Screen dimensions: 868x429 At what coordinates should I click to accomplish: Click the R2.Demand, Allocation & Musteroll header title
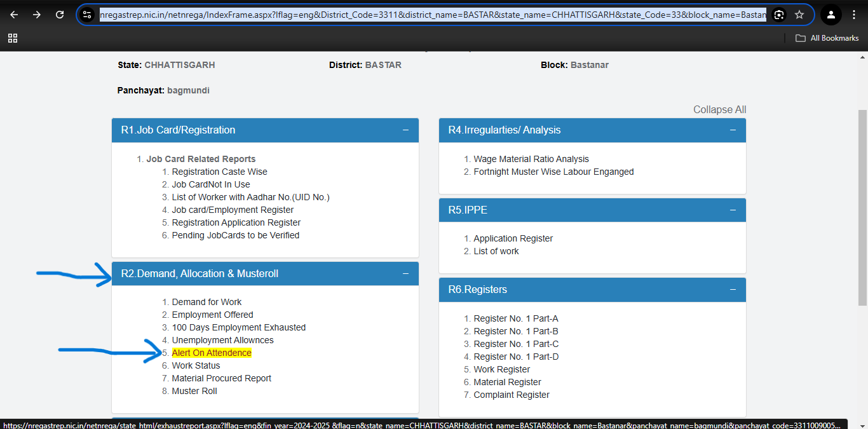pos(200,274)
